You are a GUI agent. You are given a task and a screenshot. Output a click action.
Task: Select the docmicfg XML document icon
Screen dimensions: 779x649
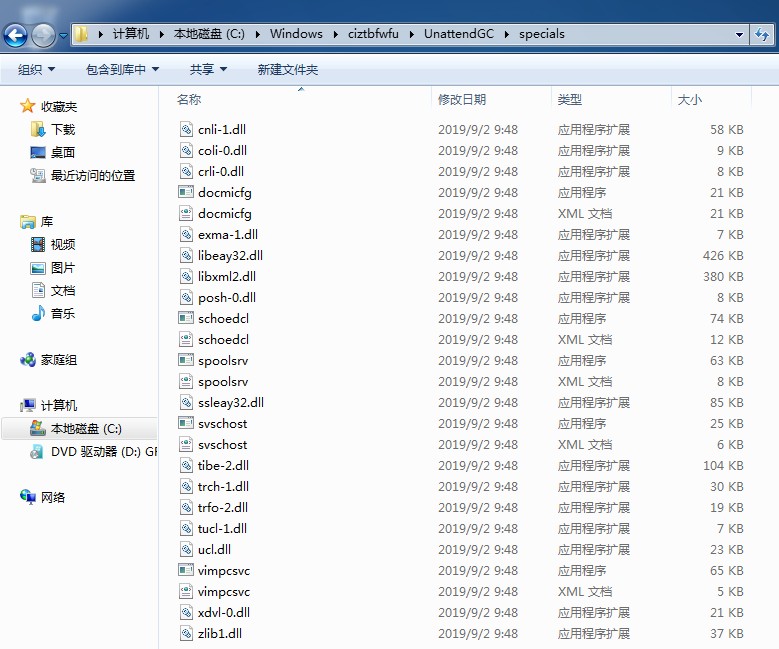(x=186, y=213)
